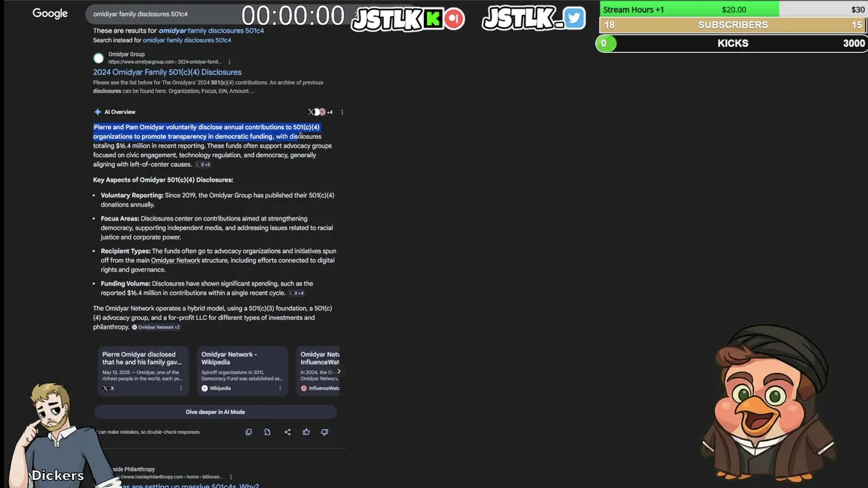
Task: Open the AI Overview three-dot options menu
Action: point(342,112)
